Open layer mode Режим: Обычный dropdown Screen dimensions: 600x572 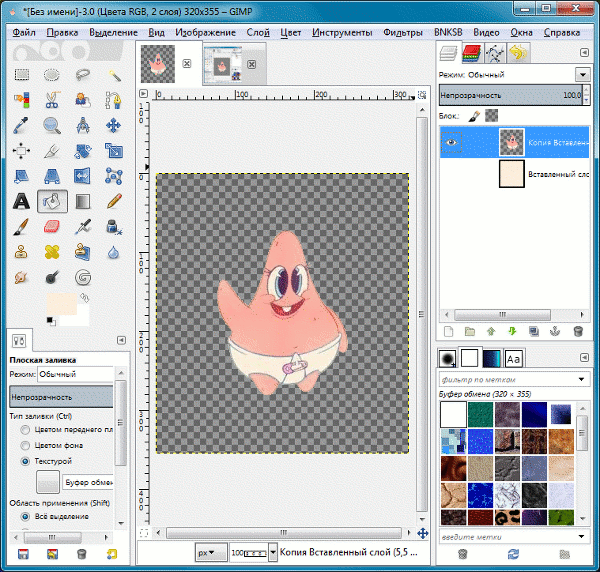(x=582, y=75)
